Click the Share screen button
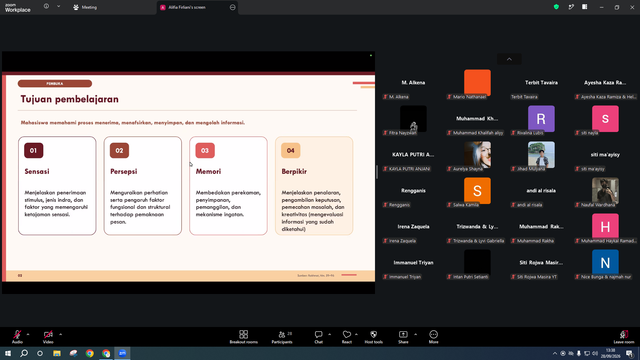The image size is (640, 360). click(x=403, y=337)
